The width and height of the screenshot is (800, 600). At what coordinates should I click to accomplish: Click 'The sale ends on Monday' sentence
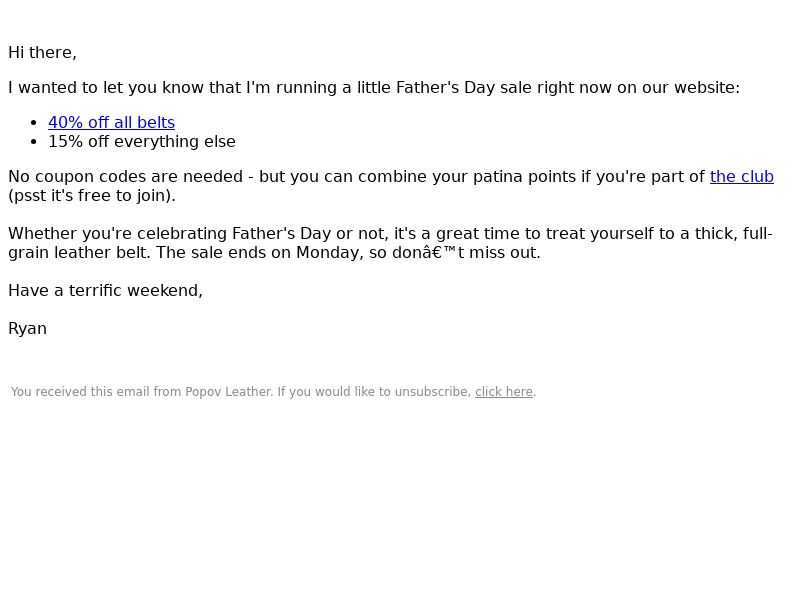point(348,253)
